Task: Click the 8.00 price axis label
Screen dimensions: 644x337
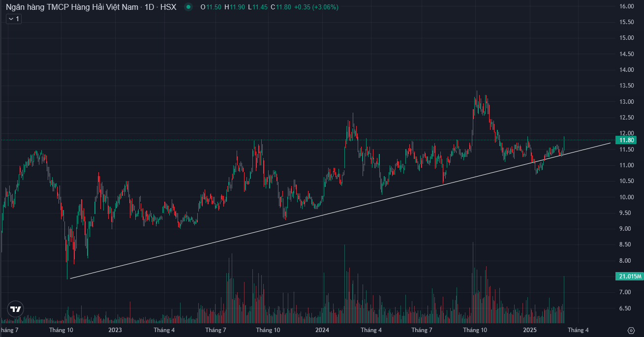Action: [x=626, y=261]
